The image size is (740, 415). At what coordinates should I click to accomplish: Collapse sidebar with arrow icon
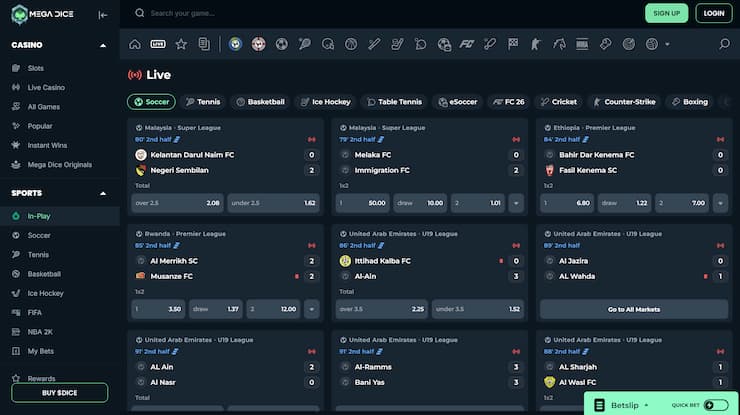[x=103, y=15]
